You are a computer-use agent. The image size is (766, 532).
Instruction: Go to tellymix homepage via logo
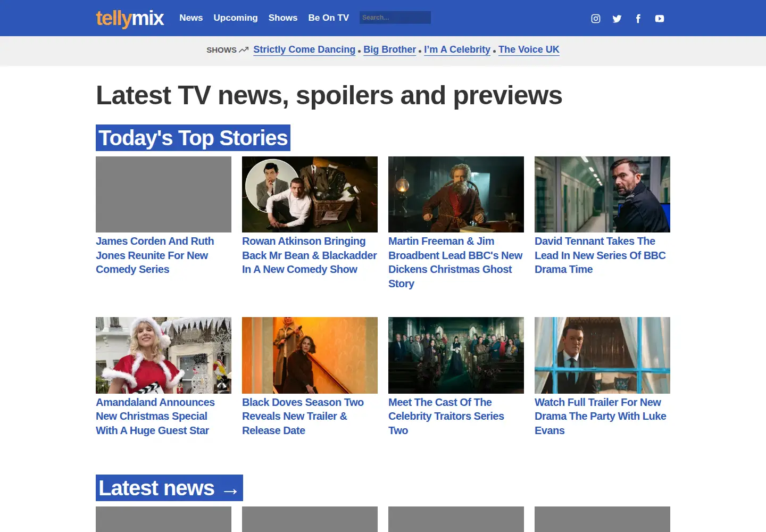pos(130,18)
